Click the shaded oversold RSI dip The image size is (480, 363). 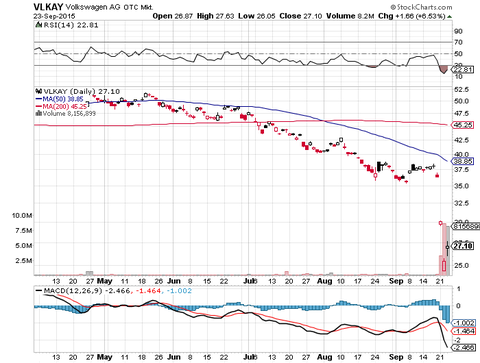tap(444, 69)
